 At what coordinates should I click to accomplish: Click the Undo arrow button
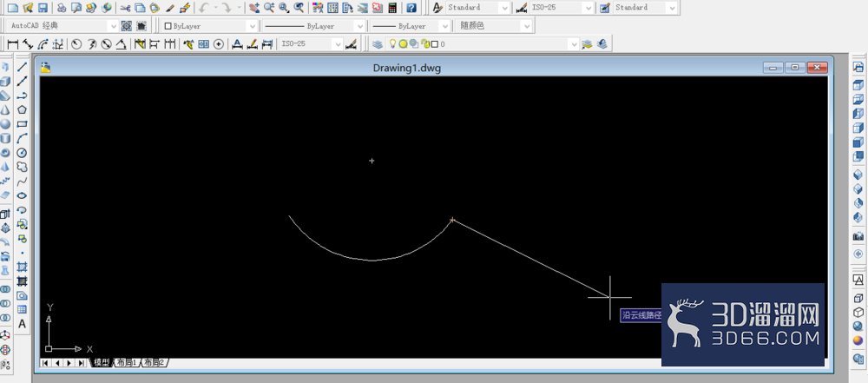204,8
